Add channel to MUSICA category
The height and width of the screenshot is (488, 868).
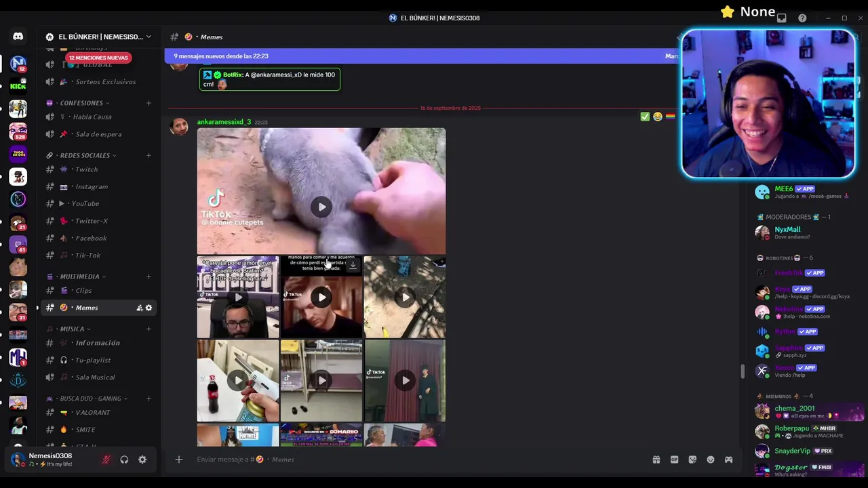149,329
